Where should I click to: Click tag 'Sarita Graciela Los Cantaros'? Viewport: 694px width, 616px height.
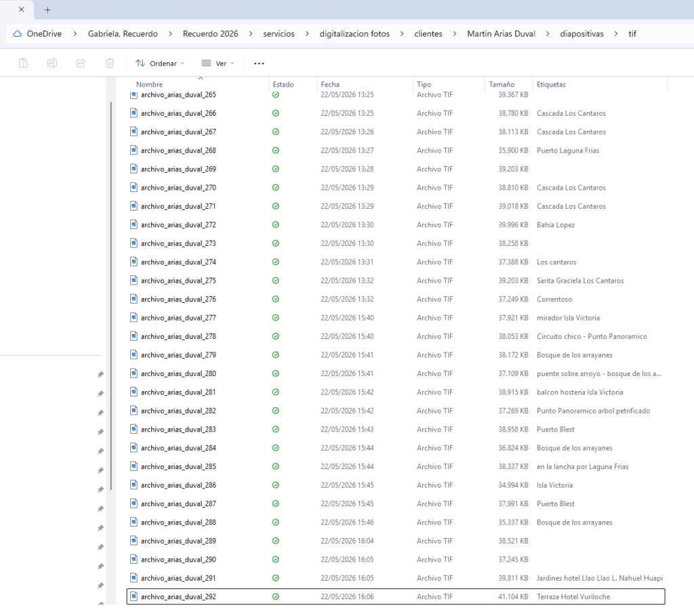(580, 281)
